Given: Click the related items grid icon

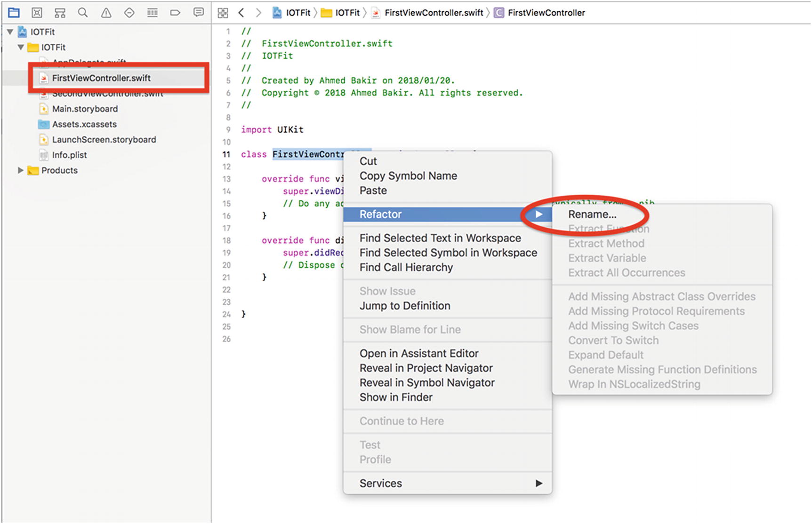Looking at the screenshot, I should 223,13.
